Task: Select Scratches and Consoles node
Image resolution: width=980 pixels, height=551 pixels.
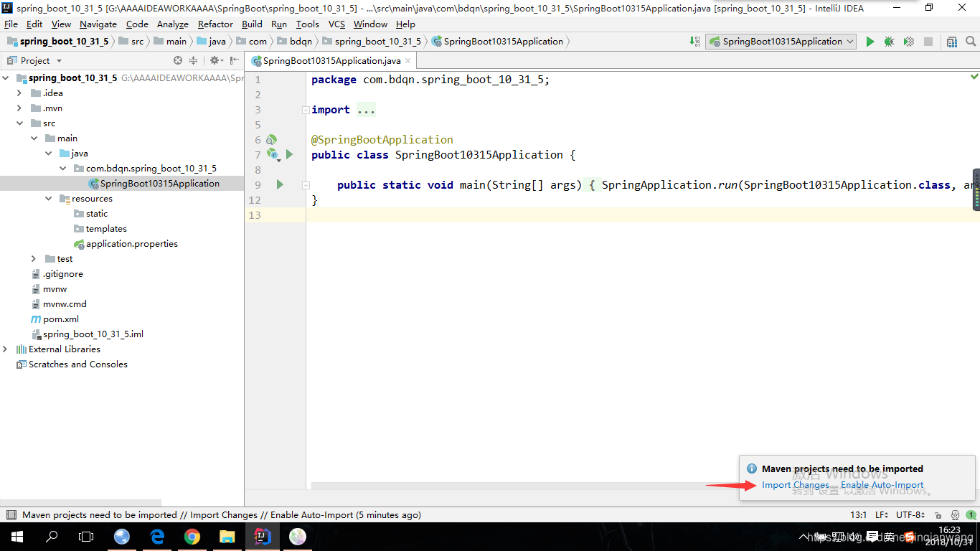Action: (78, 364)
